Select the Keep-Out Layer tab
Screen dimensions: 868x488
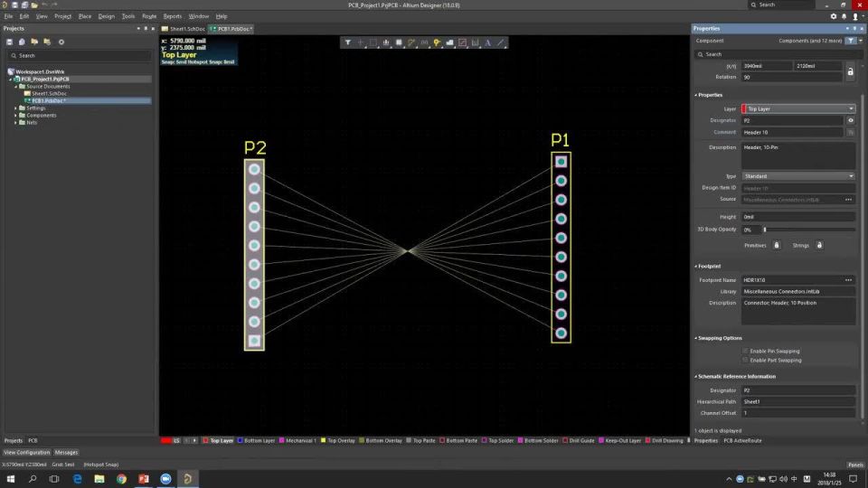point(619,440)
